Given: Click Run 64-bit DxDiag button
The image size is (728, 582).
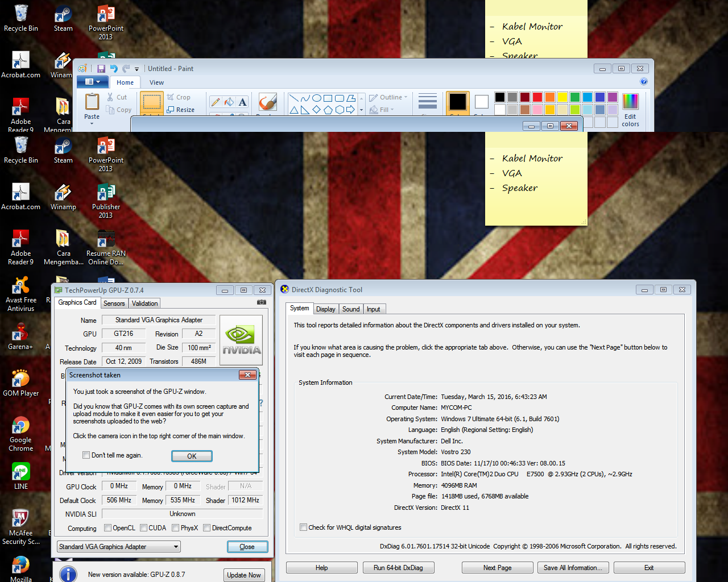Looking at the screenshot, I should 398,567.
